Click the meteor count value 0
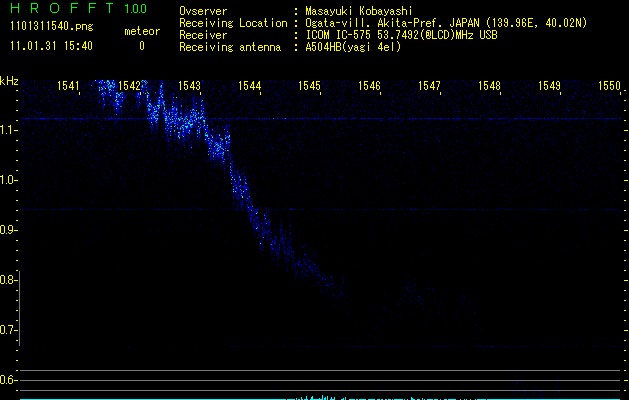Screen dimensions: 629x400 (142, 46)
